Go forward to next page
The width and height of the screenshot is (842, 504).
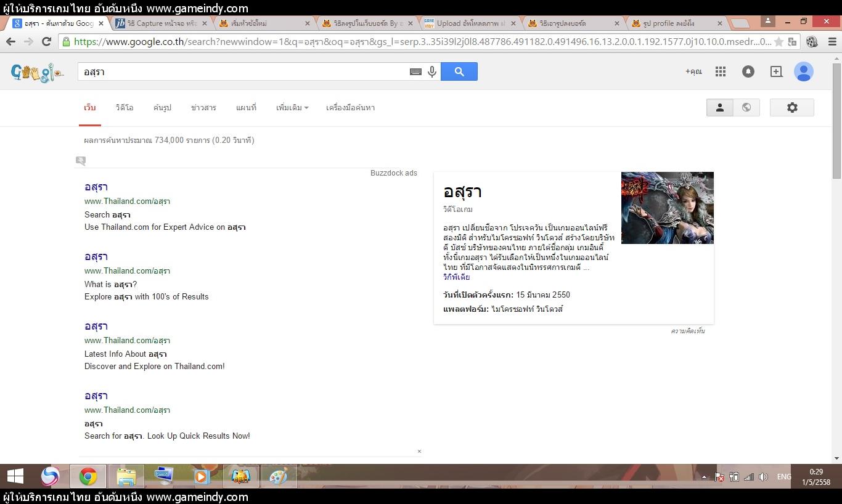[x=28, y=42]
